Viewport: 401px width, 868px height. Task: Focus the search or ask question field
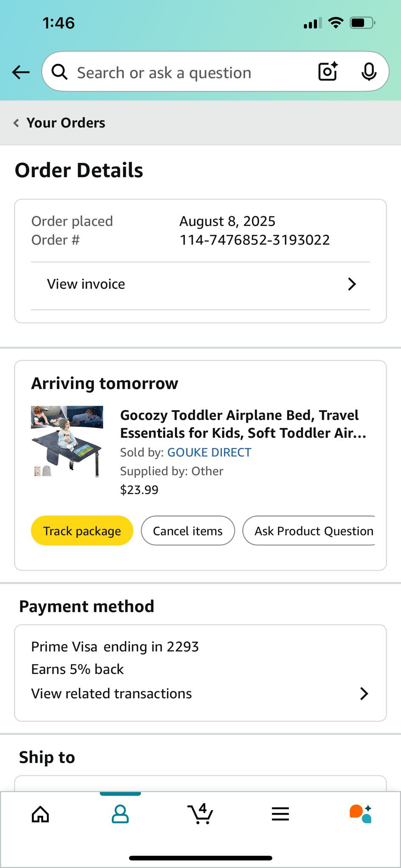[186, 72]
